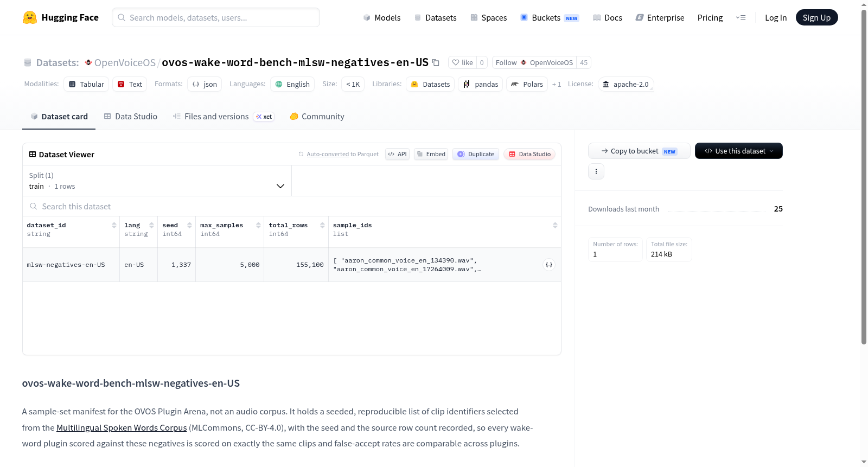The width and height of the screenshot is (868, 467).
Task: Go to the Enterprise page
Action: (x=660, y=17)
